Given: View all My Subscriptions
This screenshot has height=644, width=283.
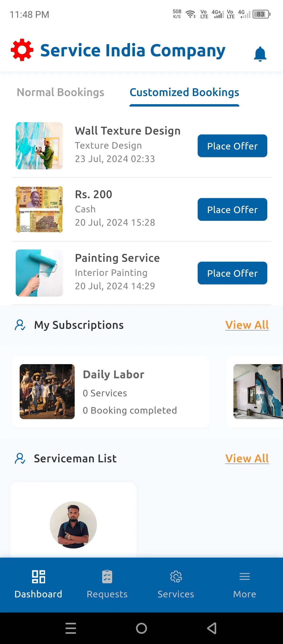Looking at the screenshot, I should click(247, 325).
